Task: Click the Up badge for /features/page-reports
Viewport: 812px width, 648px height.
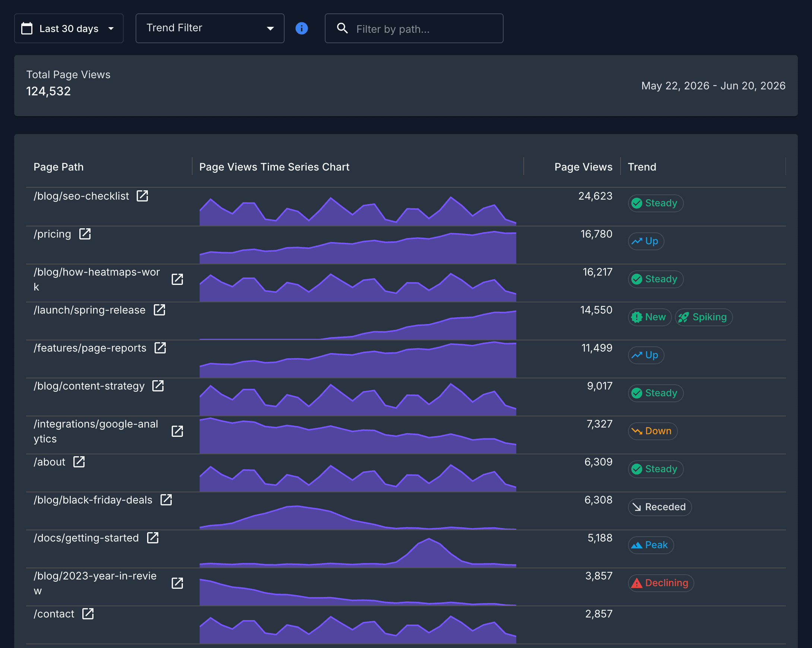Action: pyautogui.click(x=646, y=355)
